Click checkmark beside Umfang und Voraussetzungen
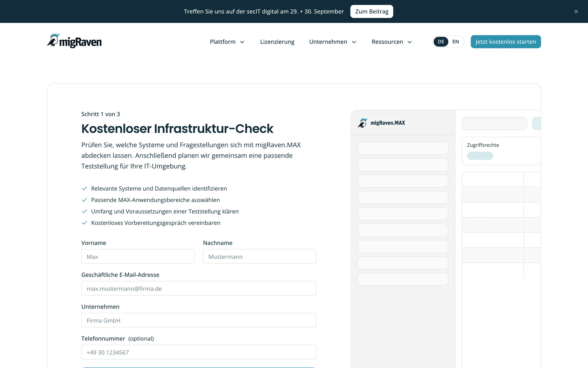The width and height of the screenshot is (588, 368). (x=84, y=211)
